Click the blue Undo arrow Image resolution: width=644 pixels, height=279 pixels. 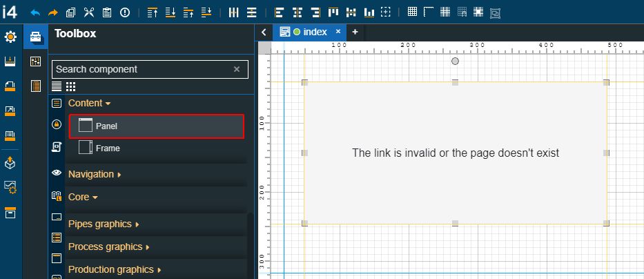click(x=35, y=12)
